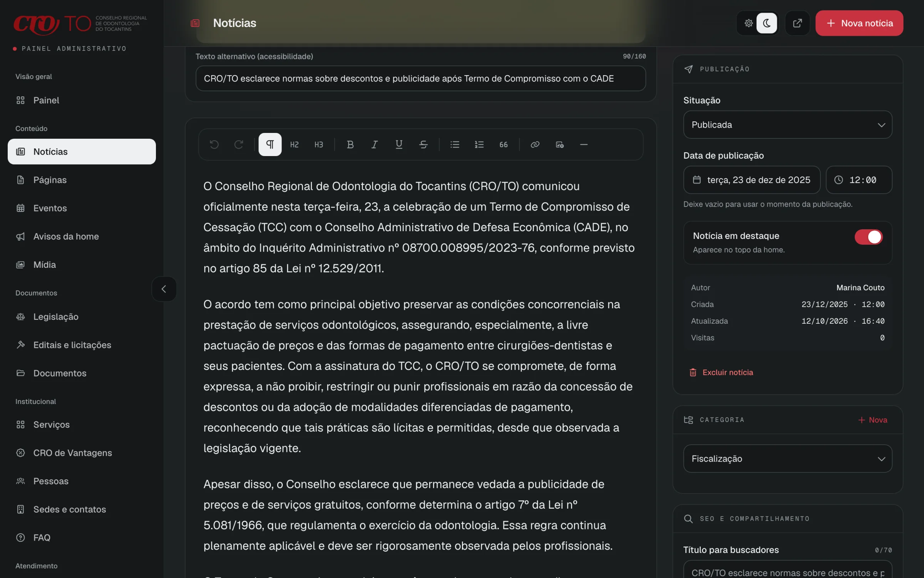This screenshot has height=578, width=924.
Task: Open Editais e licitações
Action: 82,345
